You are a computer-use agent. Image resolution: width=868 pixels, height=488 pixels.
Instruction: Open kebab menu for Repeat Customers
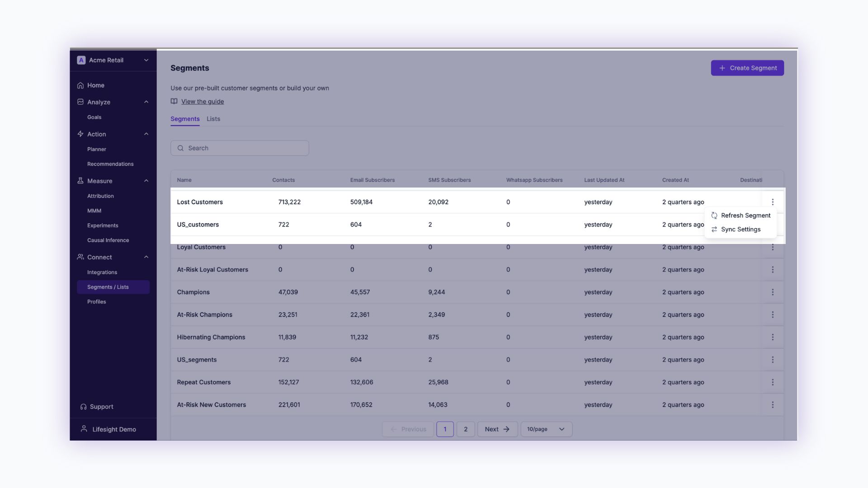point(773,382)
